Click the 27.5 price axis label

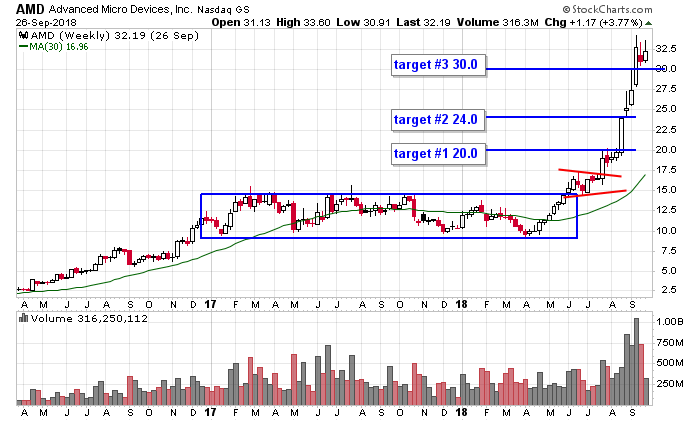[x=666, y=89]
